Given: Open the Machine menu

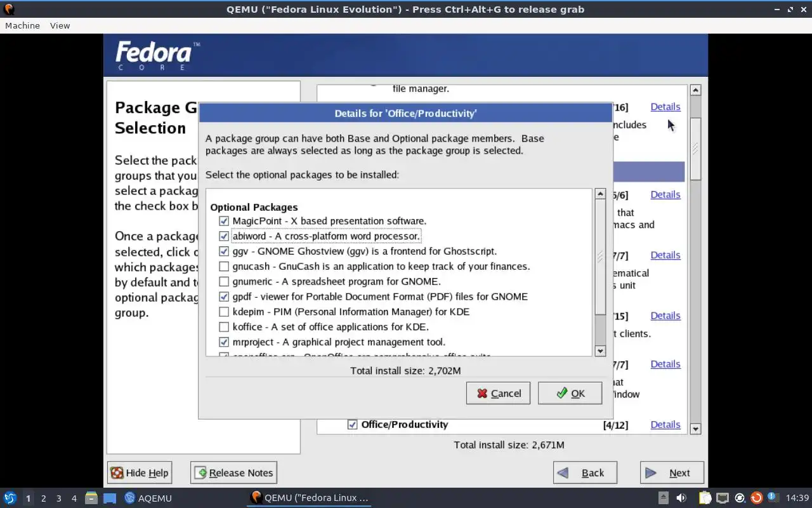Looking at the screenshot, I should (22, 25).
